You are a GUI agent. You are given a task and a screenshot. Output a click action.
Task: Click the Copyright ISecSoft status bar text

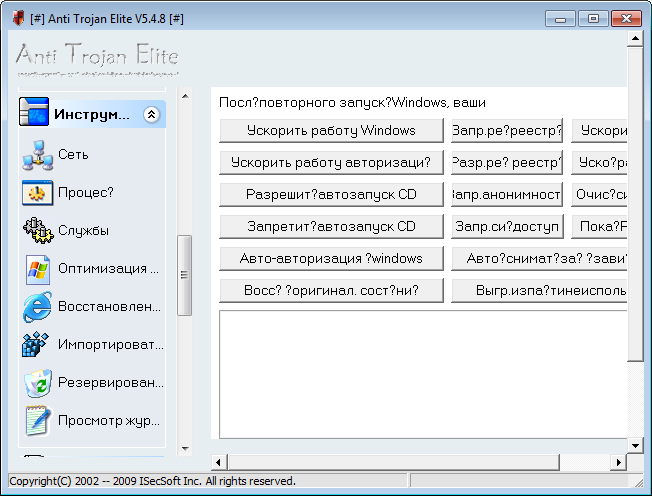pos(152,481)
